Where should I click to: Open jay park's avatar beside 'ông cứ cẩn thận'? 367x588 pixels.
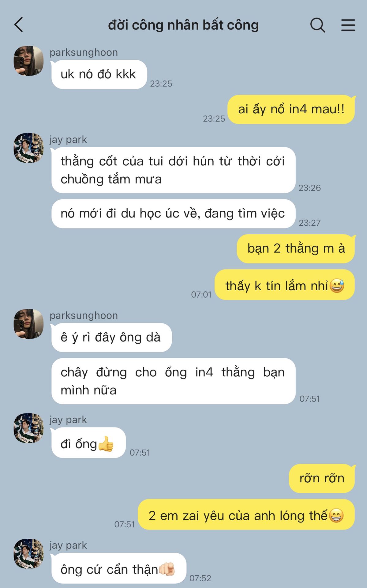pyautogui.click(x=28, y=554)
